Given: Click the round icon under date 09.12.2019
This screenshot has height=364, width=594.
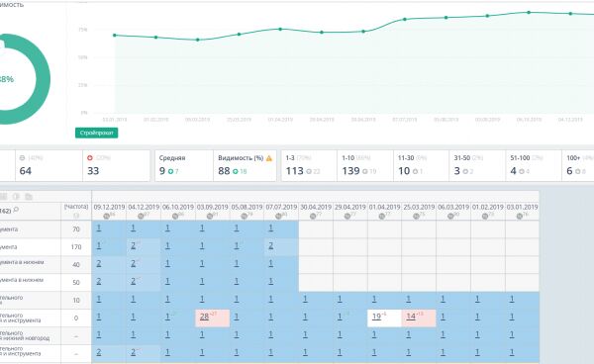Looking at the screenshot, I should coord(107,216).
